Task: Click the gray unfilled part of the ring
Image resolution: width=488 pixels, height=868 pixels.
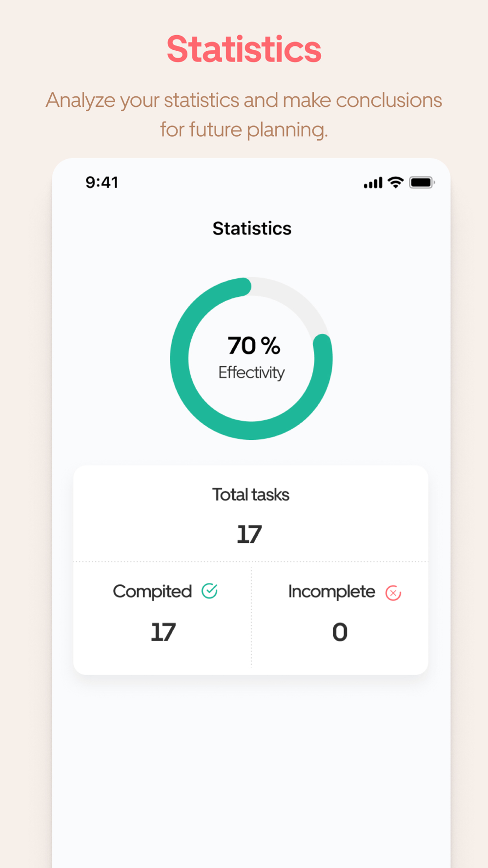Action: [x=298, y=299]
